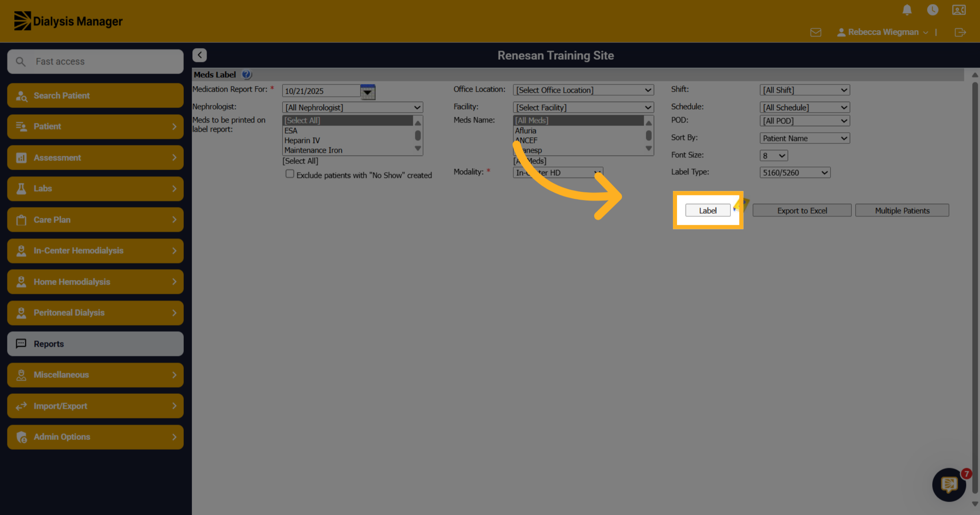The image size is (980, 515).
Task: Enable Exclude patients with No Show checkbox
Action: click(x=290, y=174)
